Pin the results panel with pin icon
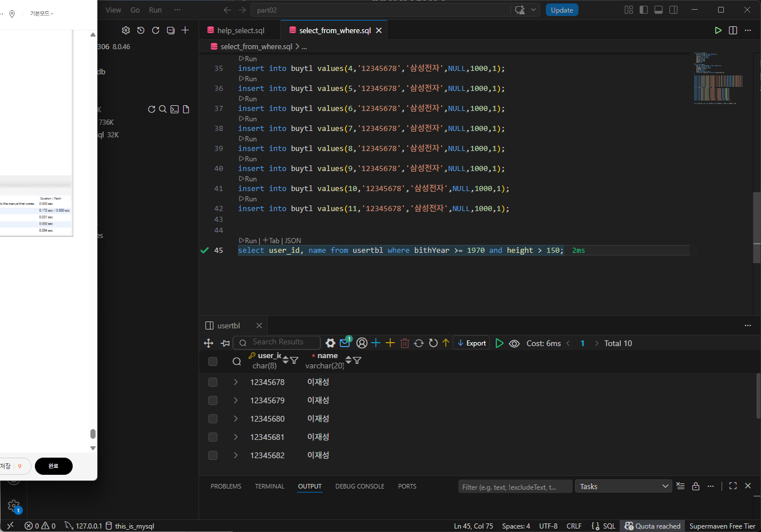 coord(225,343)
